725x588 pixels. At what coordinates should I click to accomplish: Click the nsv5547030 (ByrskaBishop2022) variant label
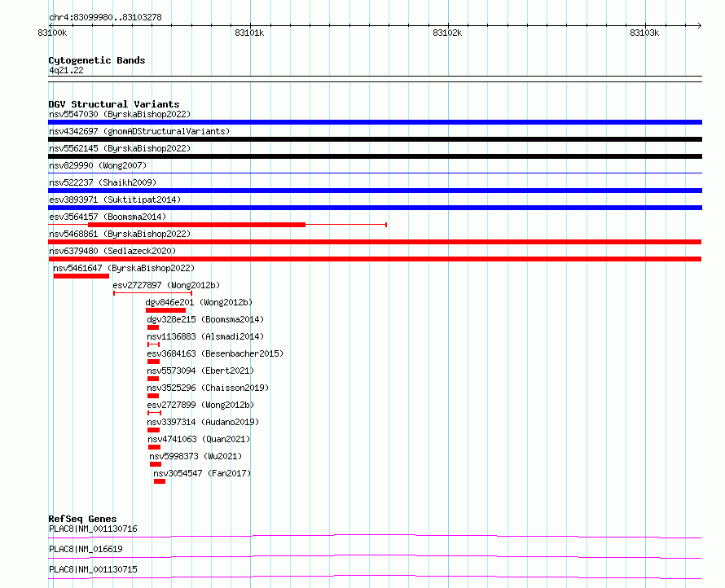(x=120, y=114)
